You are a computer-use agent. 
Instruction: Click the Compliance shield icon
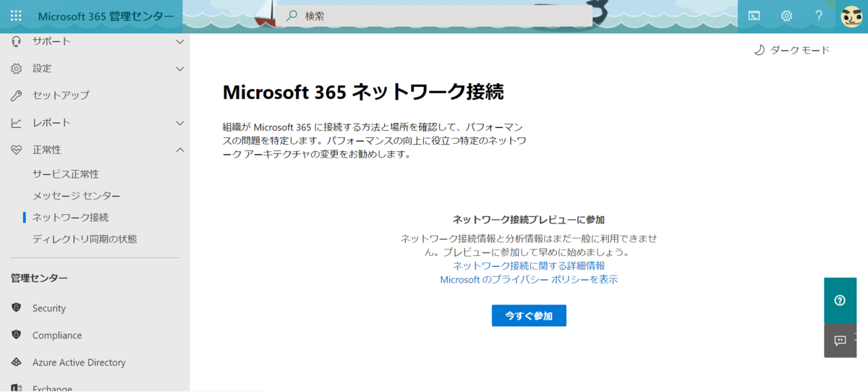(16, 335)
